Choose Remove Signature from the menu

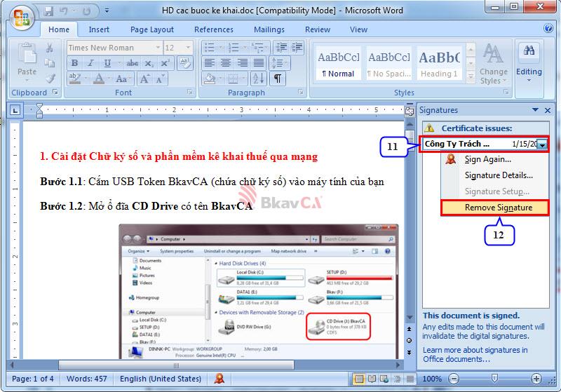[498, 208]
